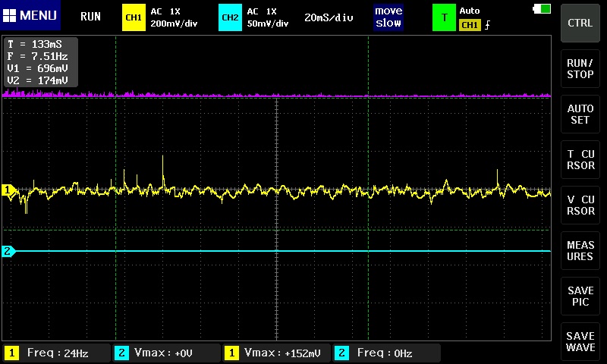Toggle the move slow mode
The height and width of the screenshot is (364, 607).
tap(388, 17)
